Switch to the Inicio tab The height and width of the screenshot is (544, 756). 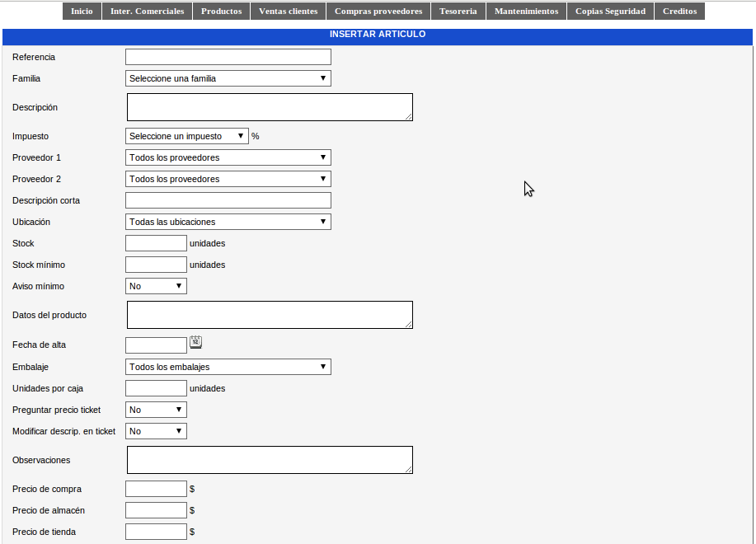(x=82, y=11)
